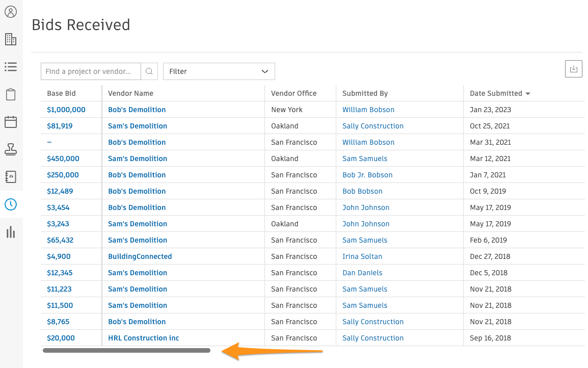Open the bulleted list icon in sidebar
588x368 pixels.
tap(11, 67)
